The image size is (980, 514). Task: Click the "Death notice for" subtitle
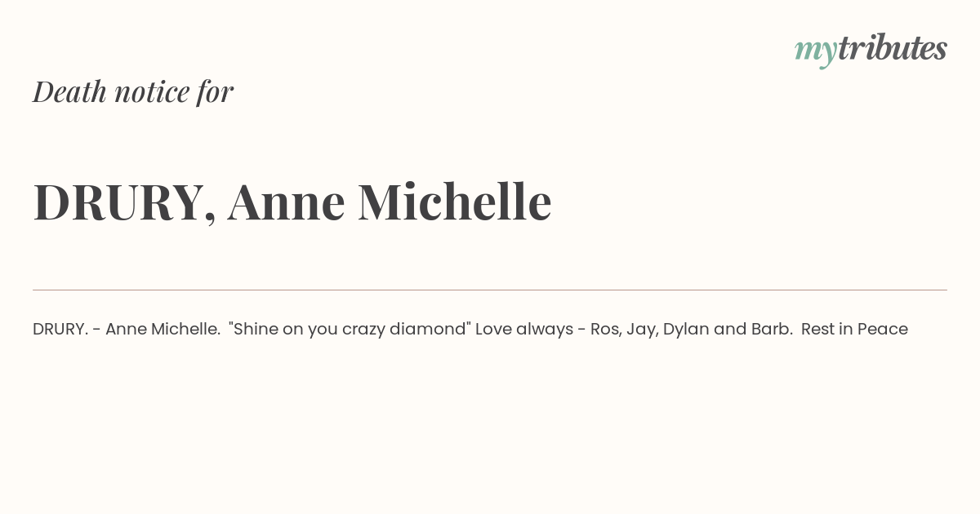click(x=133, y=91)
